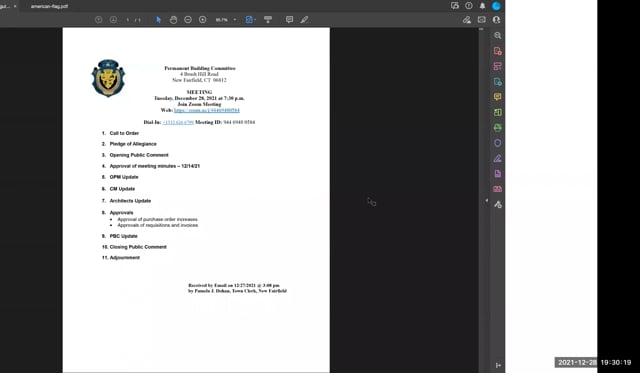Click the zoom percentage value field

click(x=222, y=20)
